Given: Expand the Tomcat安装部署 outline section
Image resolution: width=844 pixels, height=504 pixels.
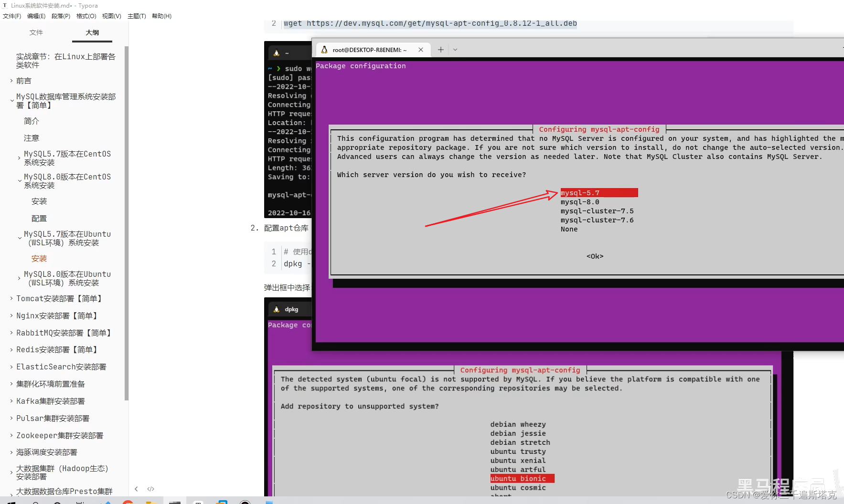Looking at the screenshot, I should pyautogui.click(x=11, y=298).
